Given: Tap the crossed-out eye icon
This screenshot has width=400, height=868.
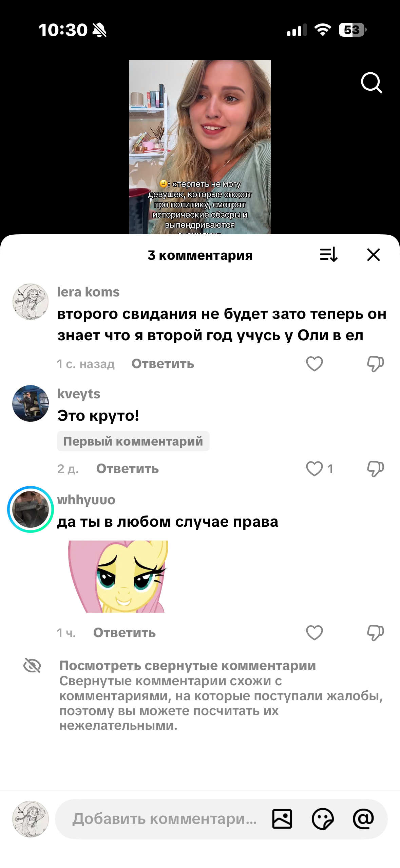Looking at the screenshot, I should (x=32, y=665).
